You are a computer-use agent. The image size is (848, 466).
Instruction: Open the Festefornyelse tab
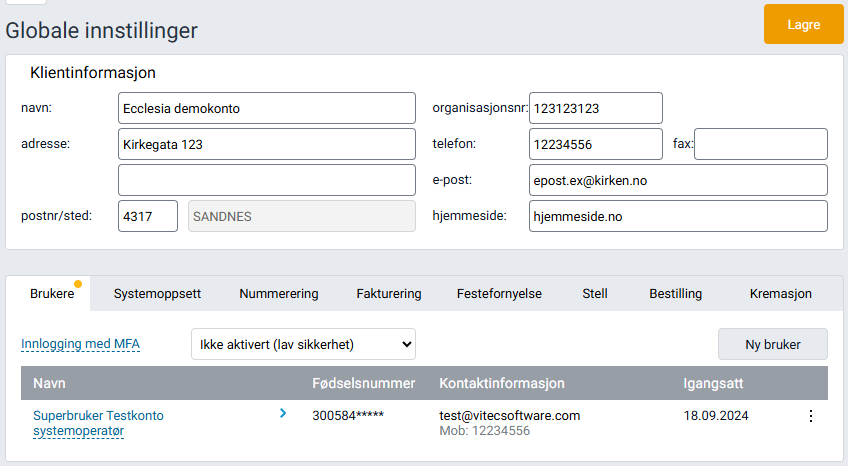(499, 294)
